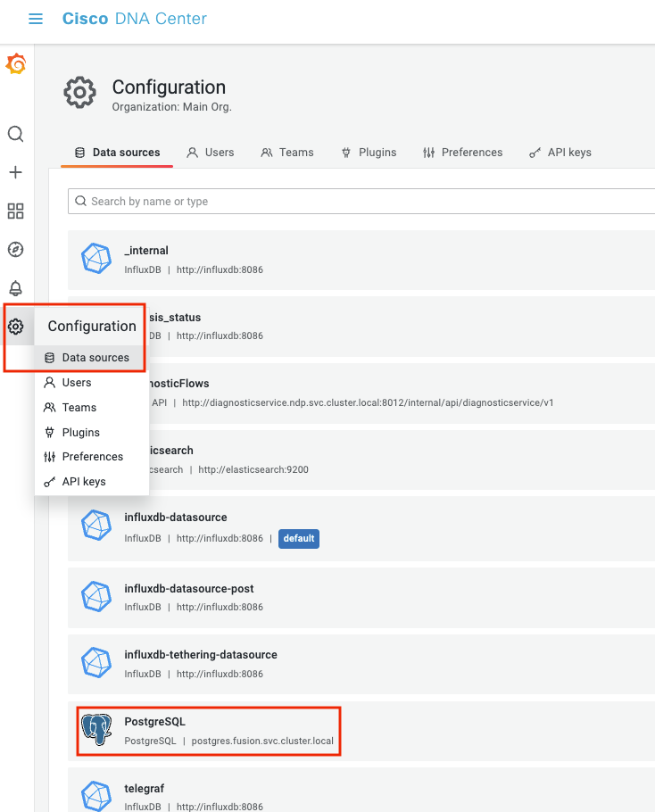Viewport: 655px width, 812px height.
Task: Switch to the Plugins tab
Action: pyautogui.click(x=369, y=153)
